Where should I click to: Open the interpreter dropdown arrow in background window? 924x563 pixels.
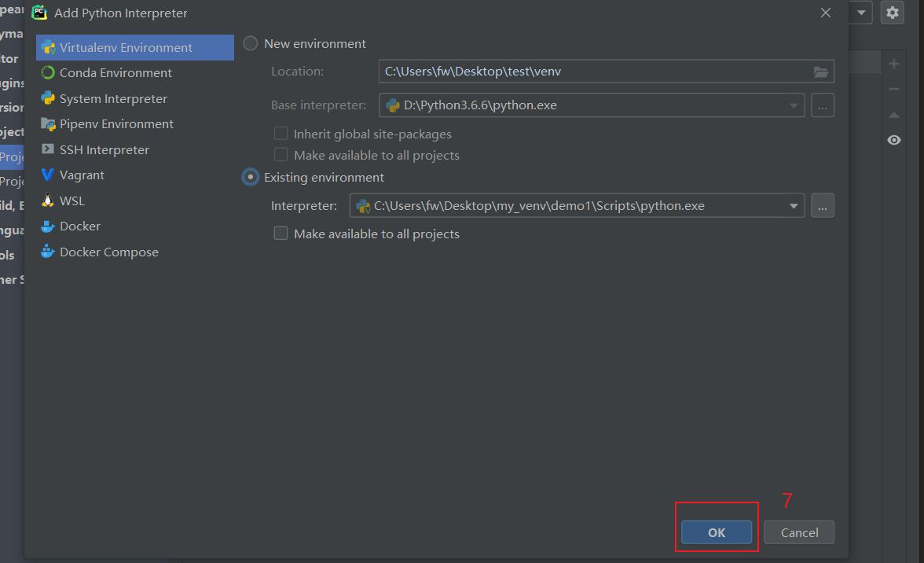tap(861, 13)
